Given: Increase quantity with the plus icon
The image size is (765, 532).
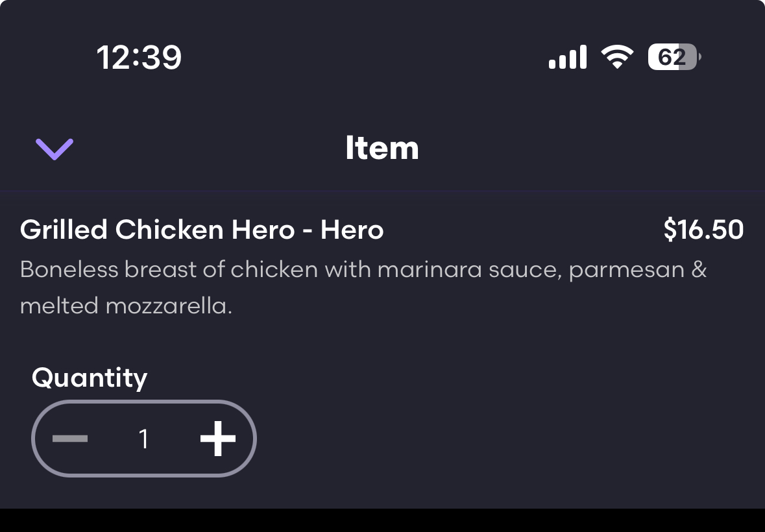Looking at the screenshot, I should [217, 439].
